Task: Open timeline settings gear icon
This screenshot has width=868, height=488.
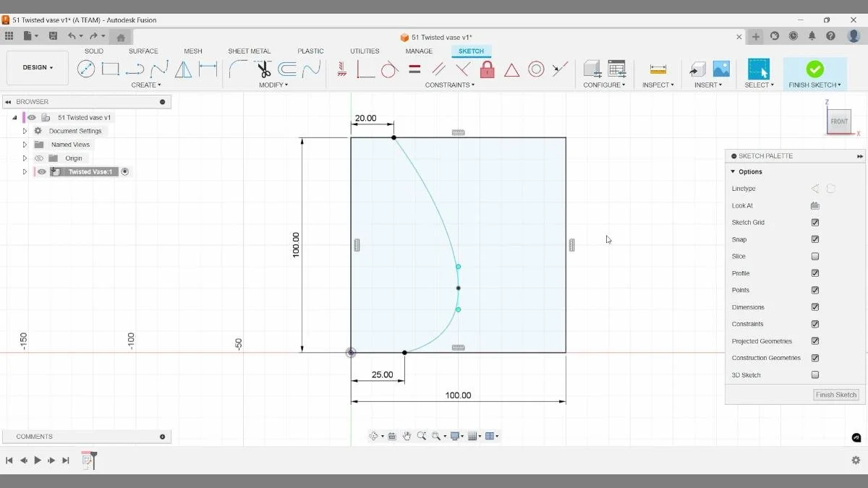Action: tap(856, 461)
